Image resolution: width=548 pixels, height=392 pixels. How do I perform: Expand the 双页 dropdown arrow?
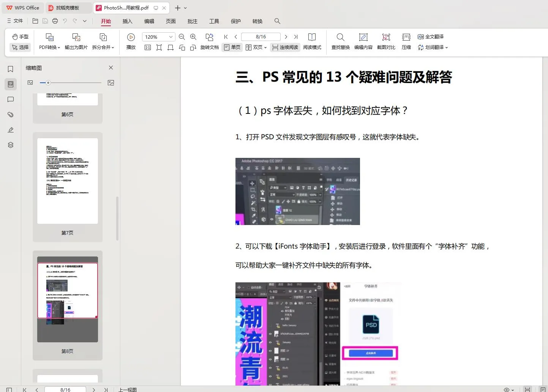tap(265, 47)
